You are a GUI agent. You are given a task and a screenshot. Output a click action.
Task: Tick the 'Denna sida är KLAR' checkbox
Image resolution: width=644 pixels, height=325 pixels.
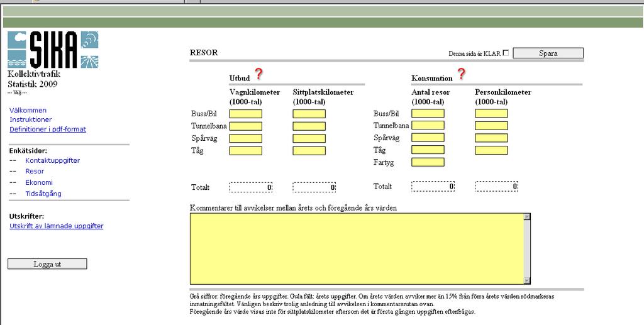click(x=506, y=53)
